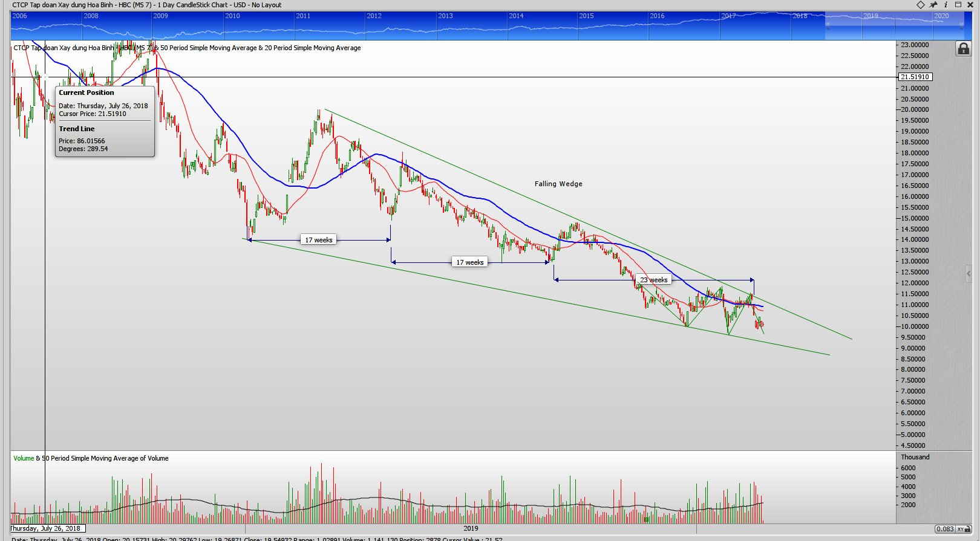Expand the side panel arrow on right edge
980x541 pixels.
click(968, 274)
